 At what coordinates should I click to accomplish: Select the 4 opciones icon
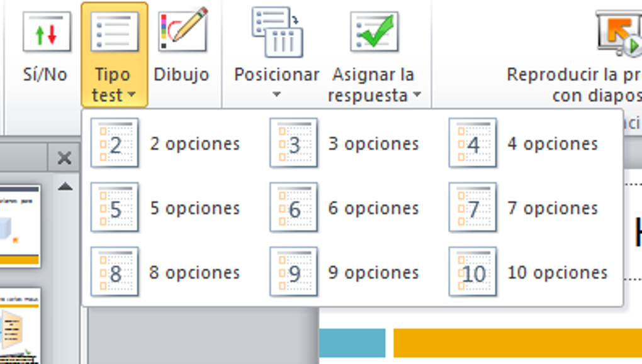[473, 143]
